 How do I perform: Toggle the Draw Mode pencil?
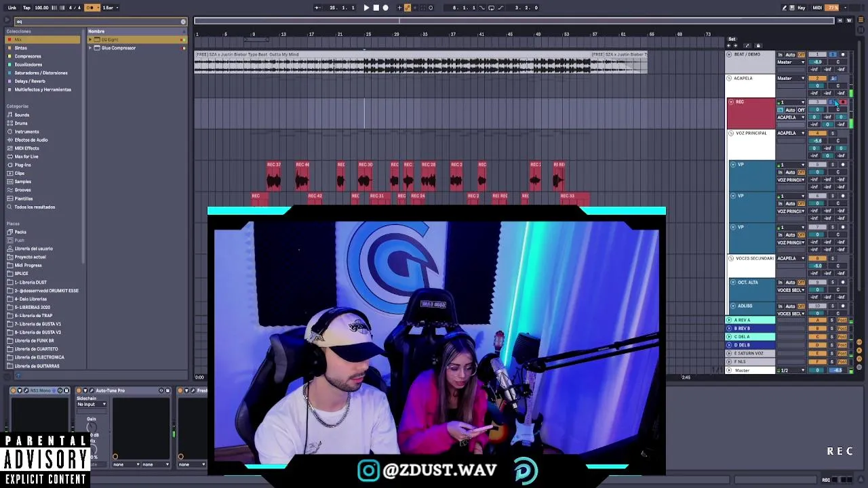(785, 7)
